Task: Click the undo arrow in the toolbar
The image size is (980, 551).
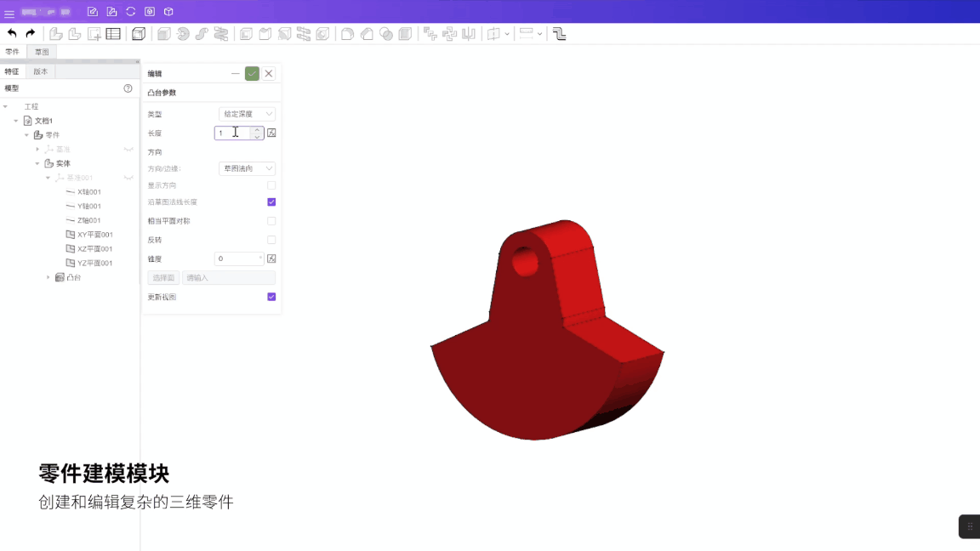Action: pos(12,34)
